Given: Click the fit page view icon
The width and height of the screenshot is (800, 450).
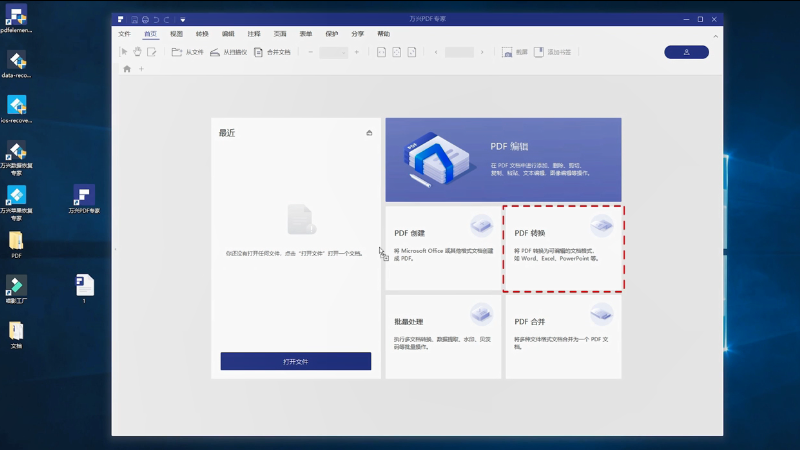Looking at the screenshot, I should [x=396, y=52].
